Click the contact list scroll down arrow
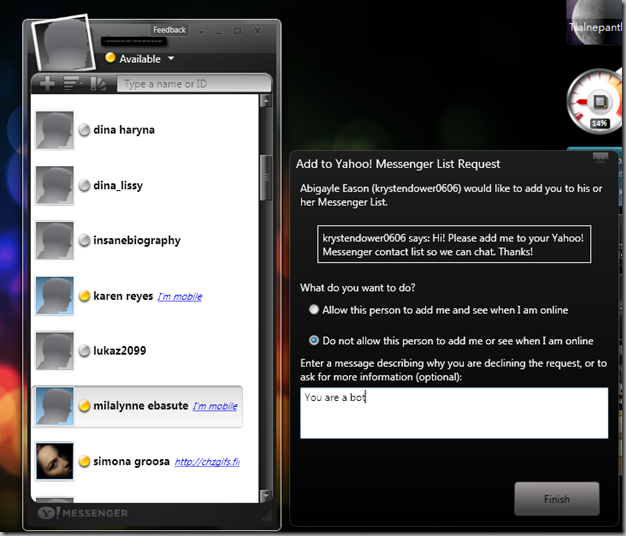Image resolution: width=626 pixels, height=536 pixels. [x=265, y=496]
